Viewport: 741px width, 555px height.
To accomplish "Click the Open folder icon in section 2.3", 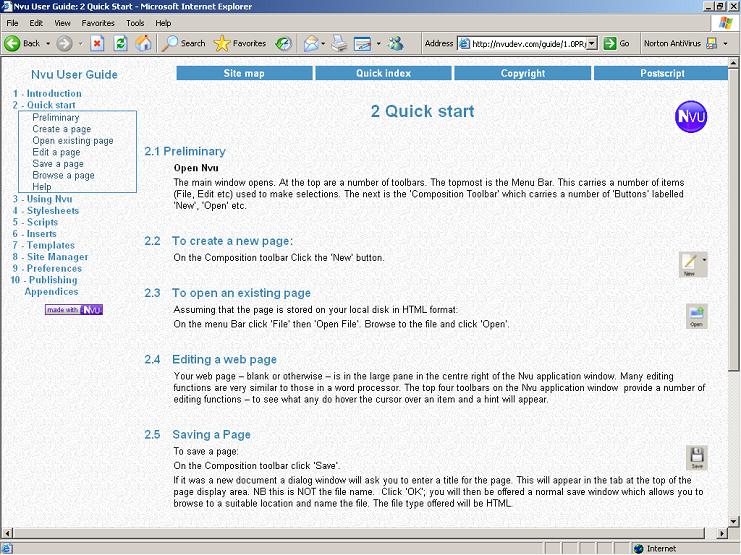I will (697, 316).
